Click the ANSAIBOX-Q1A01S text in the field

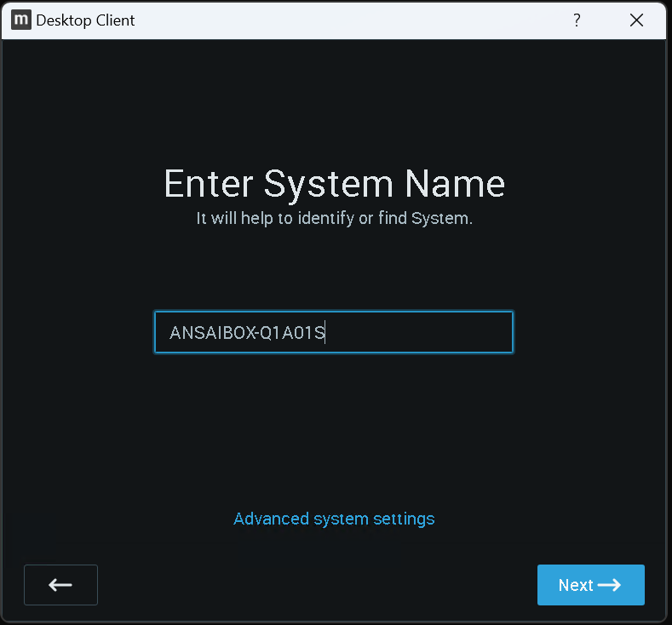[x=247, y=333]
